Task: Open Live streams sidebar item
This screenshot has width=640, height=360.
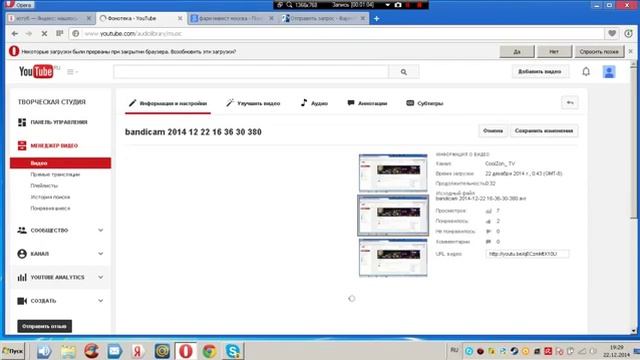Action: pos(55,174)
